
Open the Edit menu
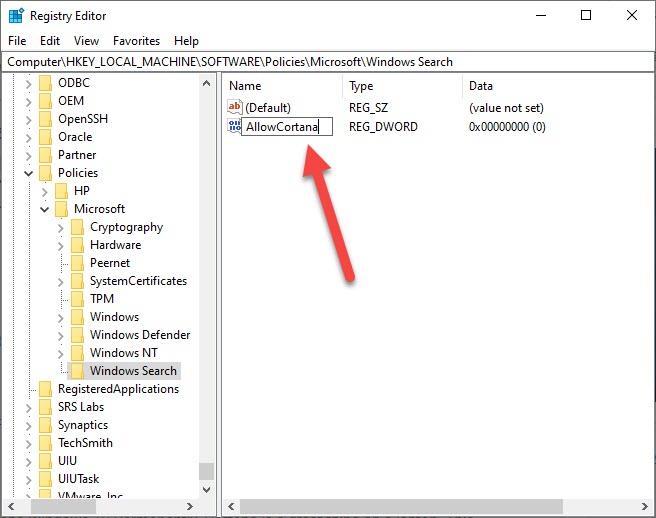point(50,41)
